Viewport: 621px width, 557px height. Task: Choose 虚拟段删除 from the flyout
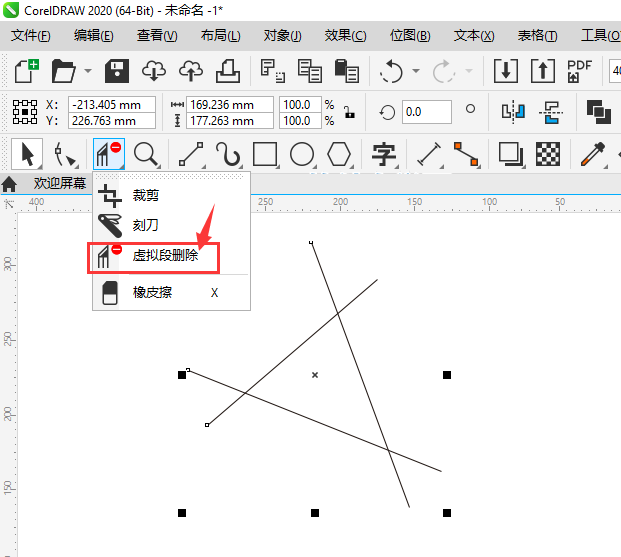pyautogui.click(x=171, y=256)
